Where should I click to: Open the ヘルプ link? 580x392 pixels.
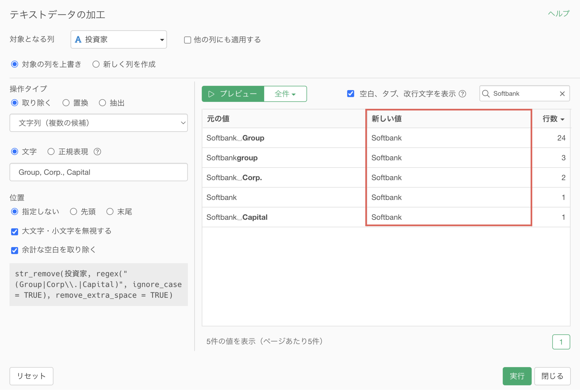[559, 14]
